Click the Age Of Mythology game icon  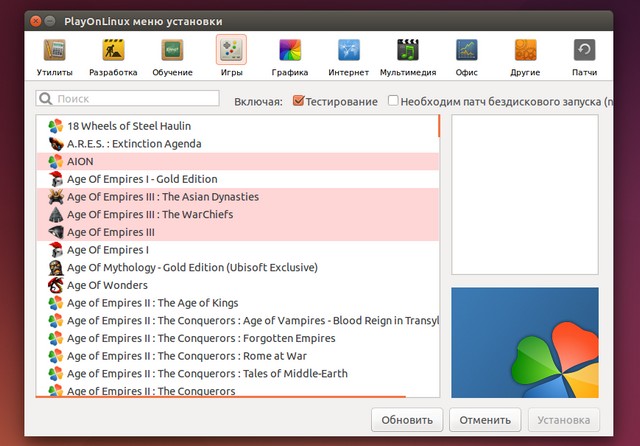[x=56, y=268]
